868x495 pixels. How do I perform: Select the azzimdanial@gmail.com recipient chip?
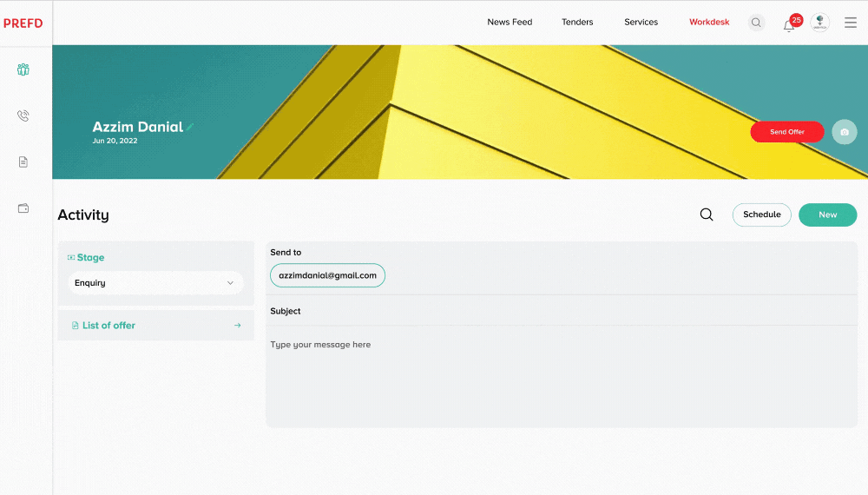point(328,275)
